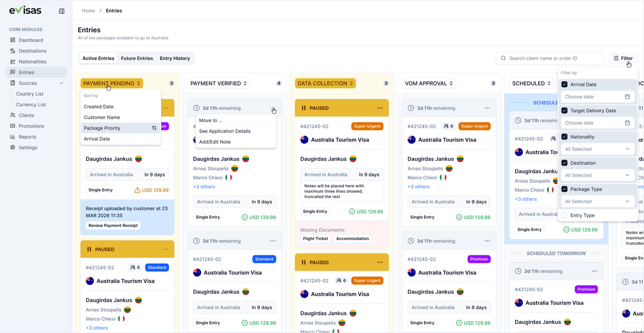Check the Entry Type filter checkbox
This screenshot has height=333, width=644.
pos(564,215)
